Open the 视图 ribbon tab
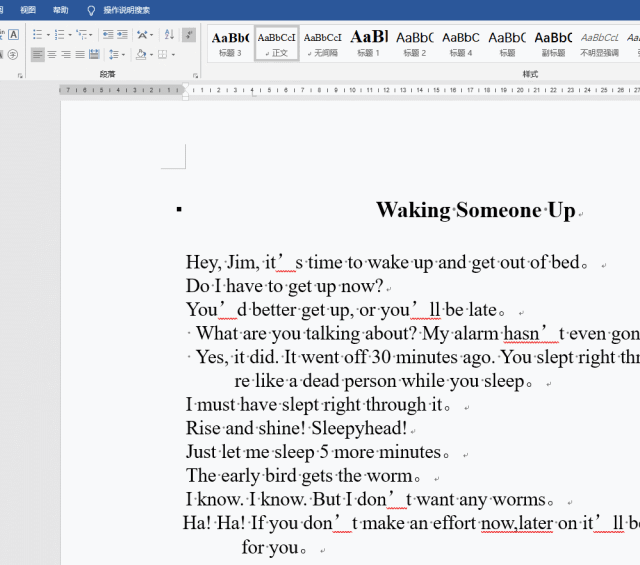 pyautogui.click(x=28, y=10)
